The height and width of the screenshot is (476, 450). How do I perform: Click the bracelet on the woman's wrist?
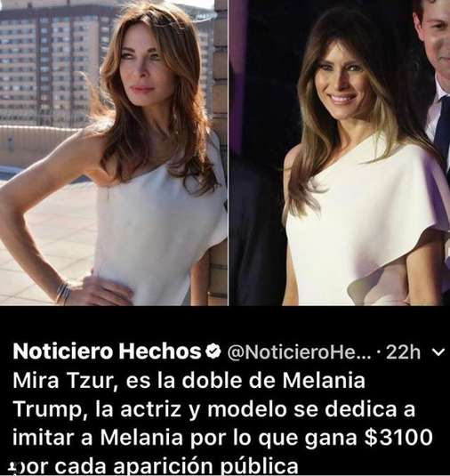tap(64, 293)
